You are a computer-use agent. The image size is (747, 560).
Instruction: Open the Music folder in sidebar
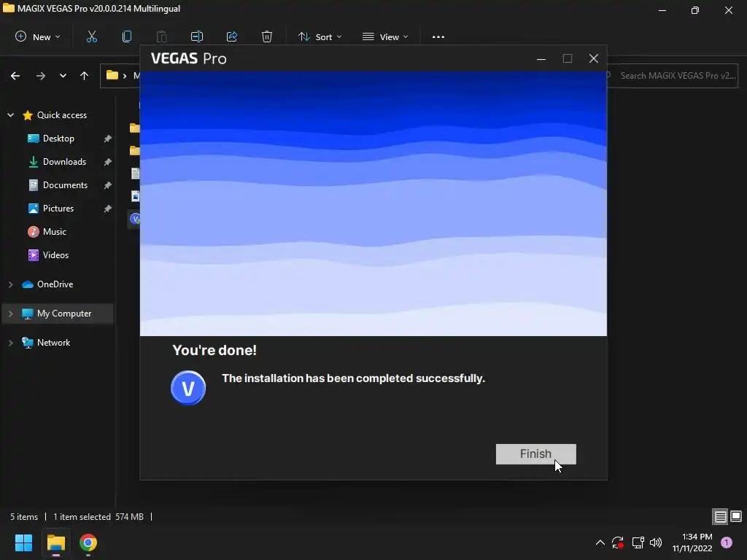54,231
